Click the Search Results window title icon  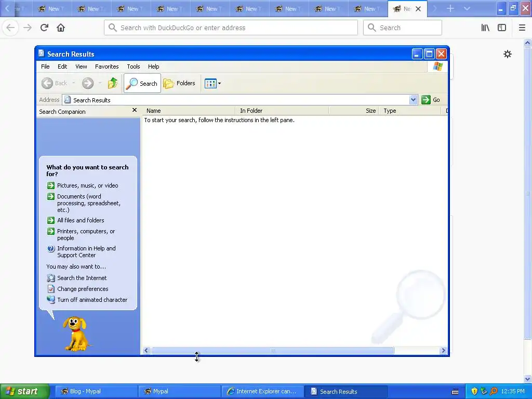[x=41, y=54]
